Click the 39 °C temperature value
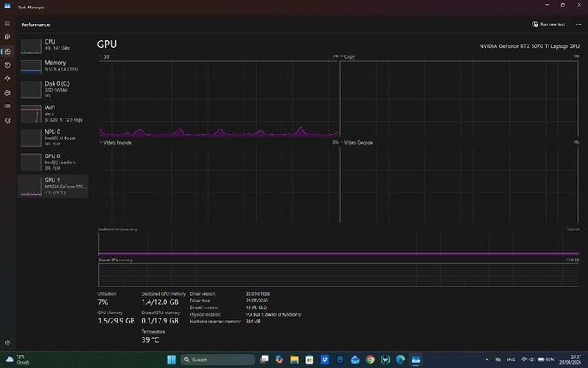 150,340
